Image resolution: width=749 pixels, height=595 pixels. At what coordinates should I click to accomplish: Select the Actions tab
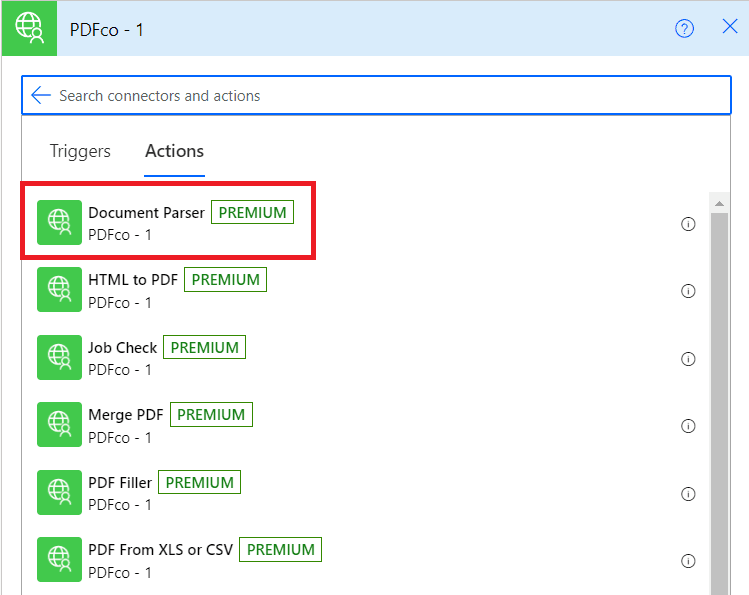[174, 151]
